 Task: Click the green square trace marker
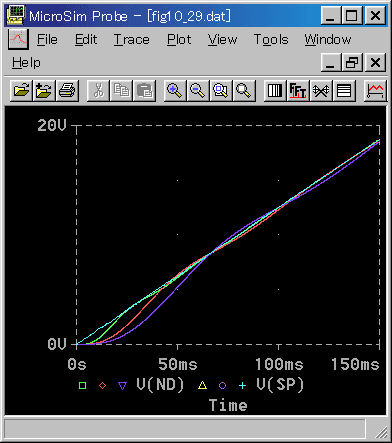tap(82, 386)
